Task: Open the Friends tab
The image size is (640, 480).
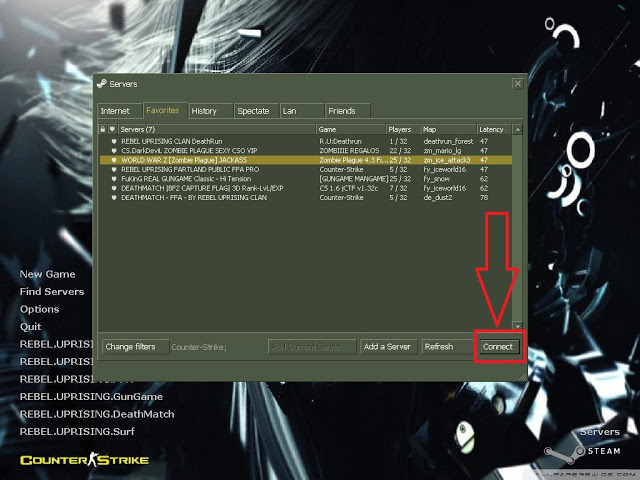Action: point(348,111)
